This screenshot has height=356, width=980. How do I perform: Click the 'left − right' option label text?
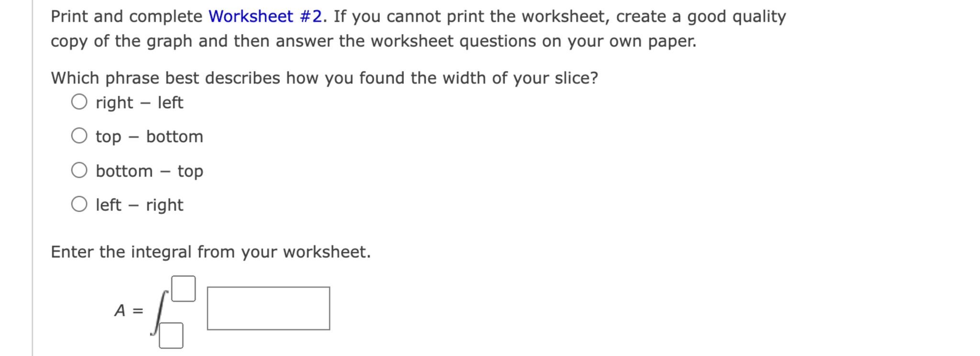click(x=139, y=205)
